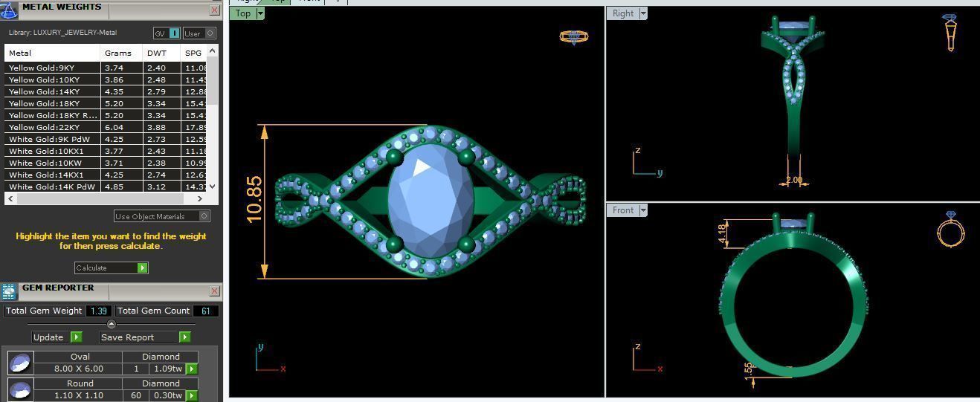Collapse the gem report expander arrow
The width and height of the screenshot is (980, 402).
(x=112, y=324)
